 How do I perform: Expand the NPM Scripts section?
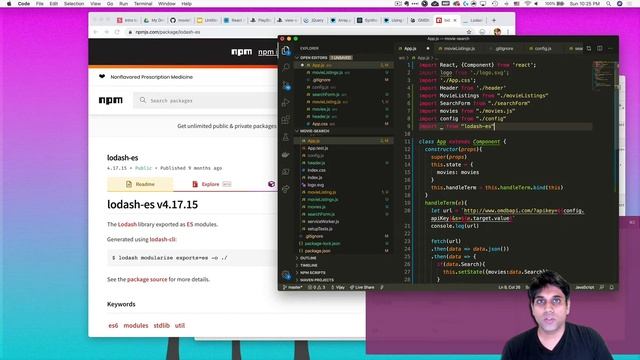coord(313,273)
